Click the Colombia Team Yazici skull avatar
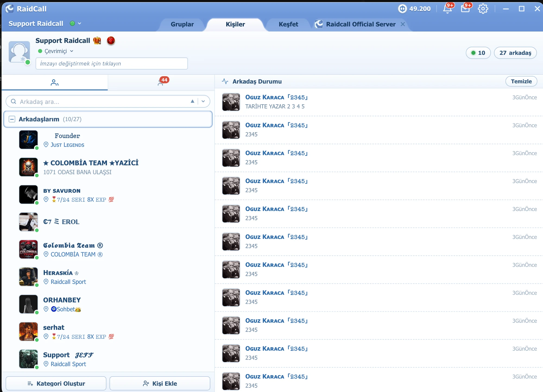 (x=29, y=167)
